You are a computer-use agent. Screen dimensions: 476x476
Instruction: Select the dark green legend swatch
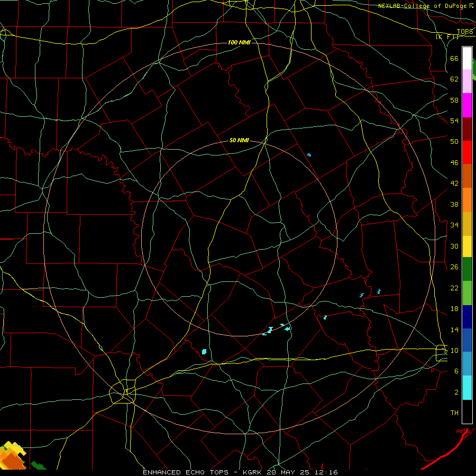click(x=467, y=269)
